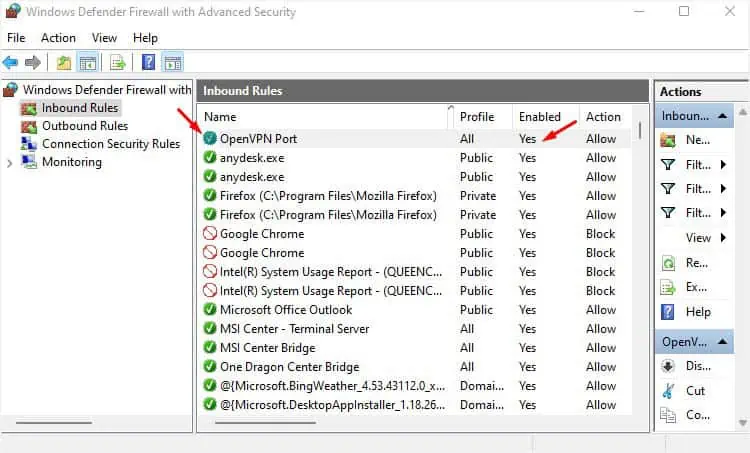
Task: Click the Back arrow in the toolbar
Action: 11,62
